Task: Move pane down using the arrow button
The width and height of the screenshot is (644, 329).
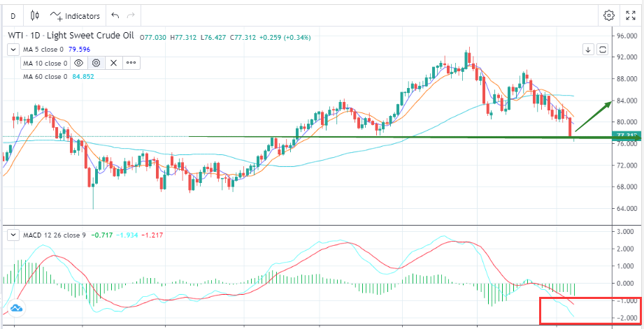Action: (x=588, y=50)
